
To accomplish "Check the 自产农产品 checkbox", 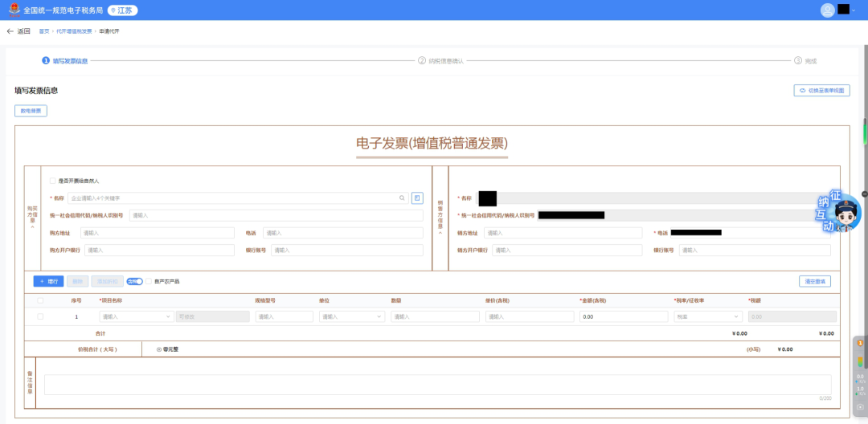I will tap(149, 281).
